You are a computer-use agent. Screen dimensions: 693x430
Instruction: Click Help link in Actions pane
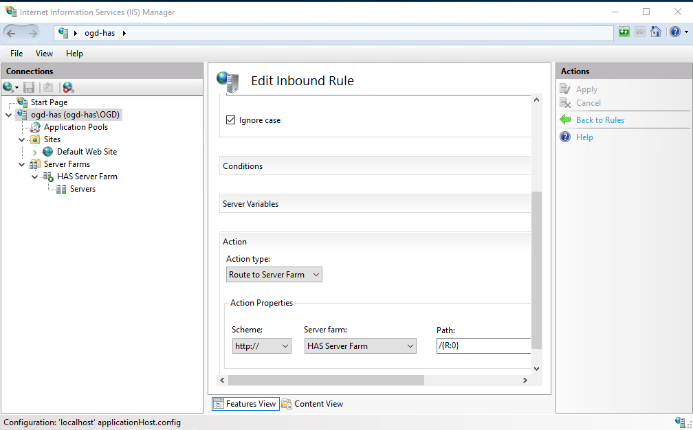click(x=584, y=137)
